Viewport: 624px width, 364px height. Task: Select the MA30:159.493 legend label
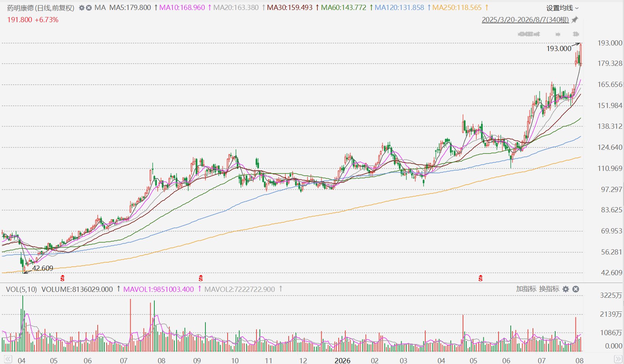(x=290, y=7)
